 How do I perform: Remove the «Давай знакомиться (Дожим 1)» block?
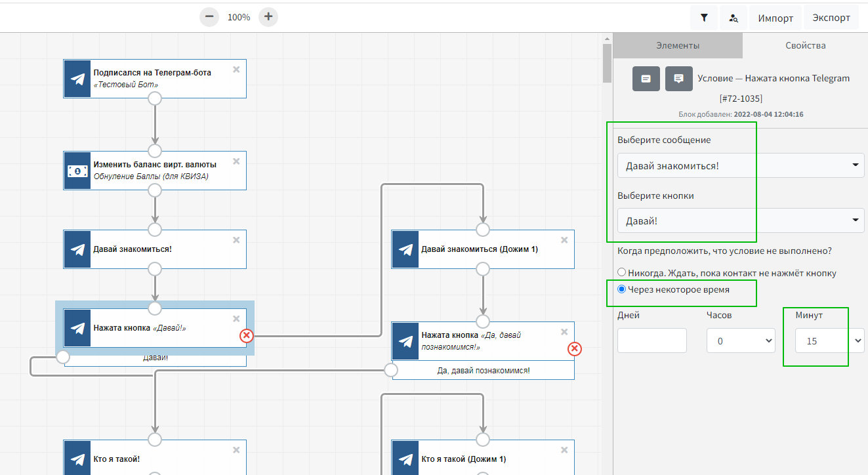[564, 239]
